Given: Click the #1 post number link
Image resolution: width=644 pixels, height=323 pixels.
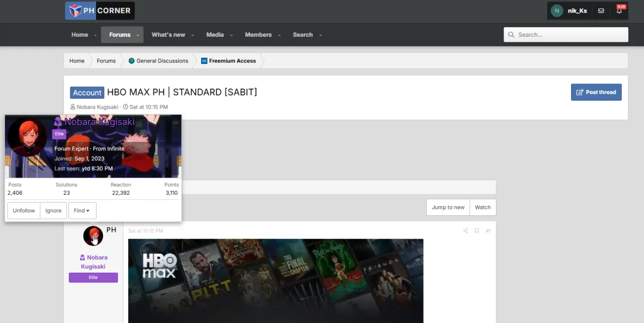Looking at the screenshot, I should pos(488,231).
